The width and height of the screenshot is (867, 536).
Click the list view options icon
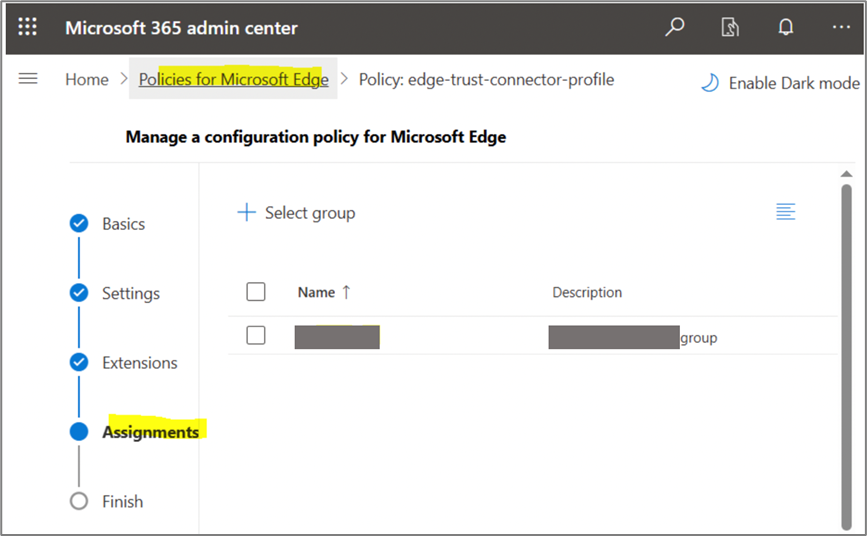coord(786,212)
